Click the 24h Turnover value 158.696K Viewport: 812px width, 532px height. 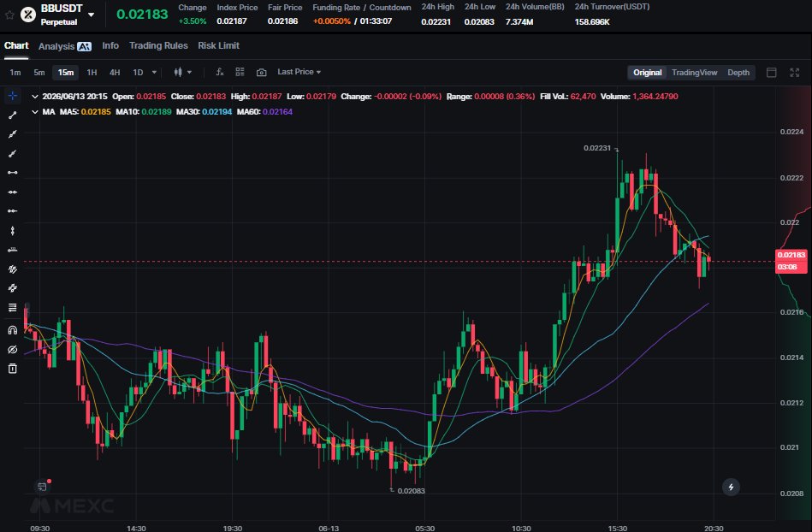point(592,21)
